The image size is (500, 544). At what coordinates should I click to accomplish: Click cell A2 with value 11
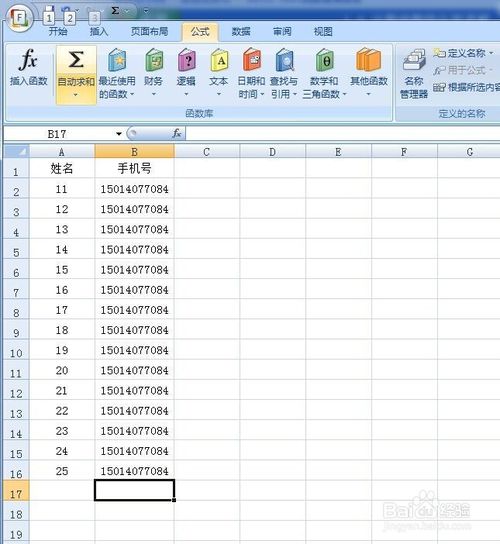(x=62, y=189)
